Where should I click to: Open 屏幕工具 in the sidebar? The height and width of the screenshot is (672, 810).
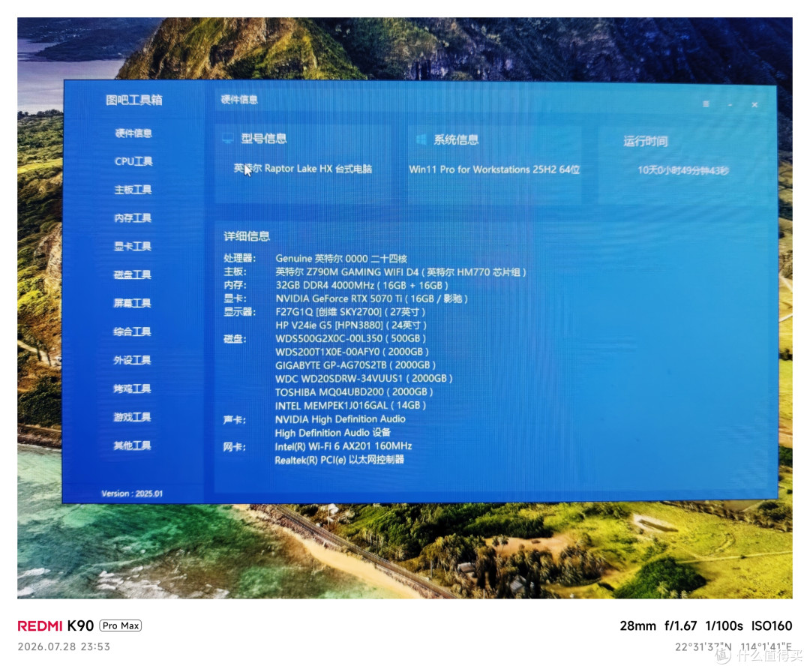coord(132,303)
